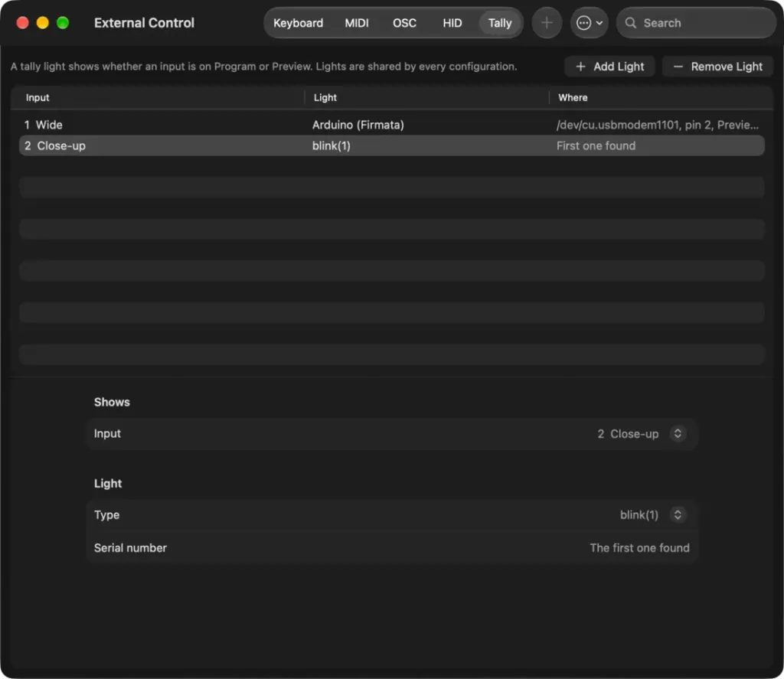Select the Tally tab
The height and width of the screenshot is (679, 784).
(499, 23)
